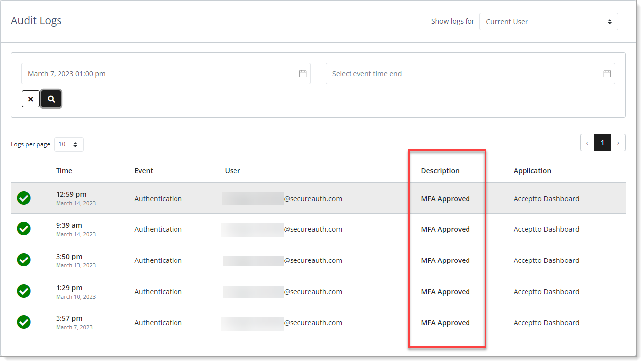This screenshot has width=644, height=364.
Task: Open the calendar icon in start time field
Action: pos(303,74)
